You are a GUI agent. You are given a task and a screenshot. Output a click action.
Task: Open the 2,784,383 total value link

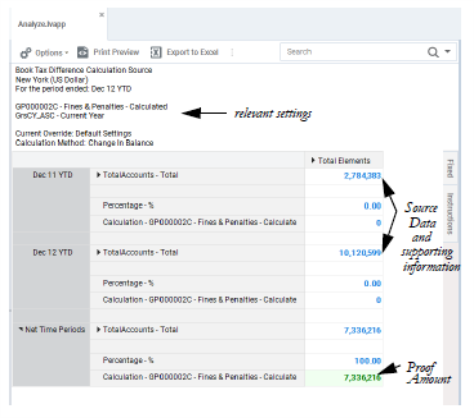(362, 176)
